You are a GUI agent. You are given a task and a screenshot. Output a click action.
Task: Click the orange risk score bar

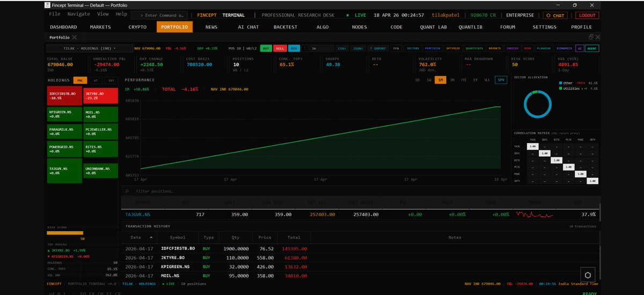[x=65, y=233]
